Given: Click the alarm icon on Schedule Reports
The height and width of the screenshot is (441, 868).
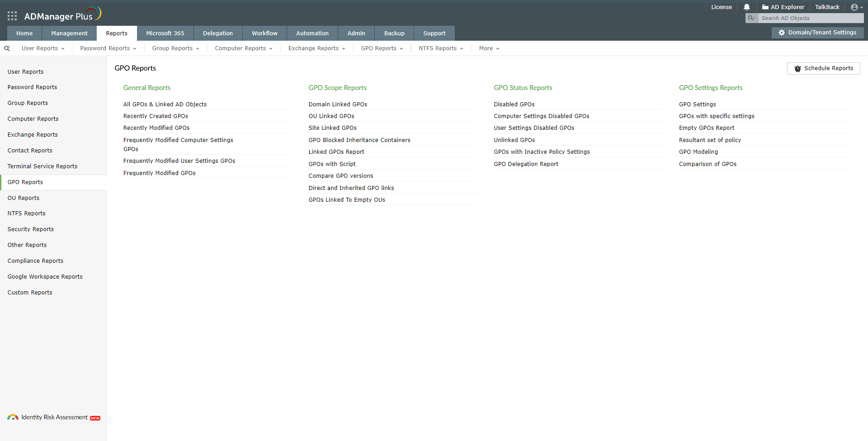Looking at the screenshot, I should (798, 68).
